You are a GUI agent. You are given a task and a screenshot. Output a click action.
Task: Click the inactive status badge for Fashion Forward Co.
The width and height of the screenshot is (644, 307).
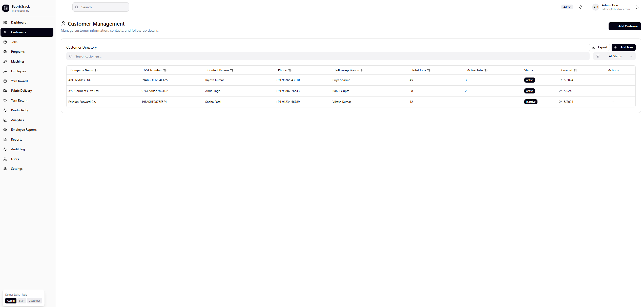pos(531,102)
